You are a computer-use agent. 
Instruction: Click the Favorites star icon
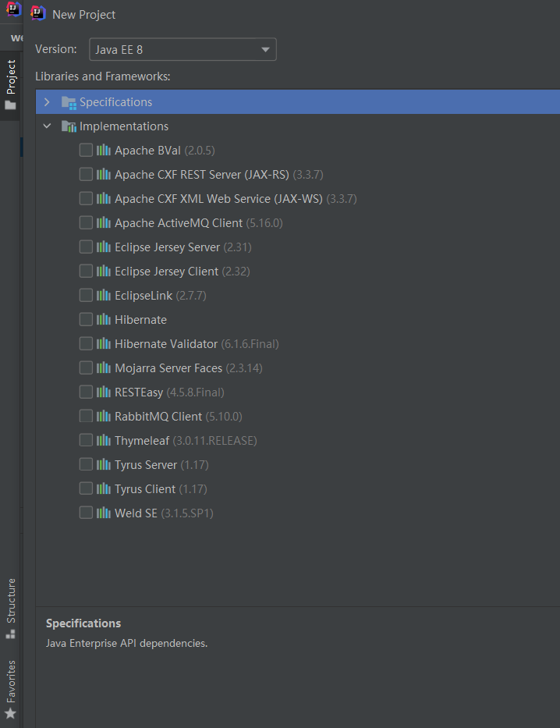(10, 714)
